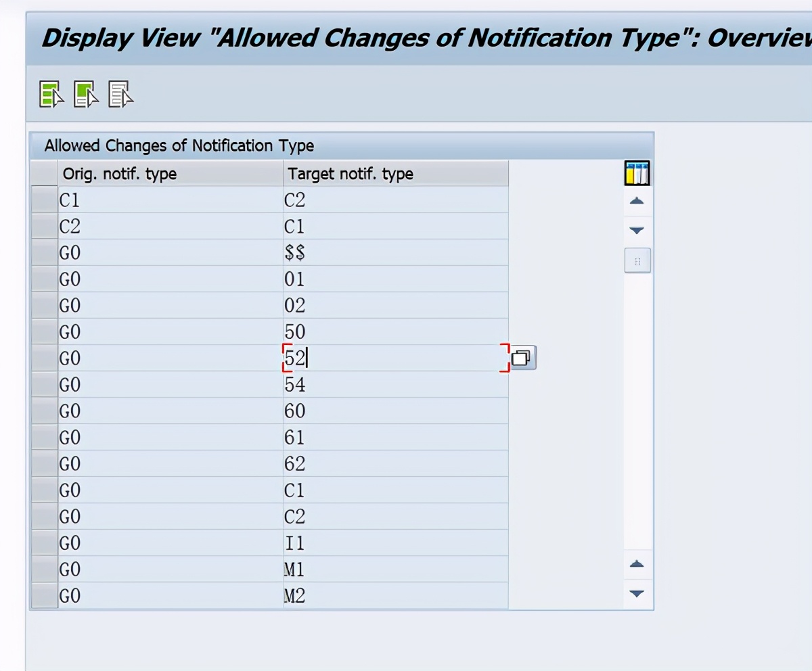Click the table's blank corner select-all cell

click(45, 173)
